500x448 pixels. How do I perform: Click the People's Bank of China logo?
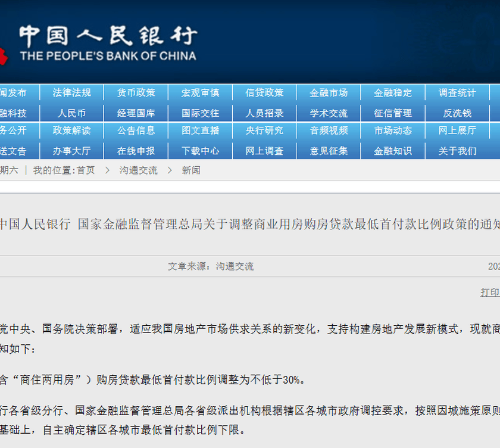tap(107, 43)
